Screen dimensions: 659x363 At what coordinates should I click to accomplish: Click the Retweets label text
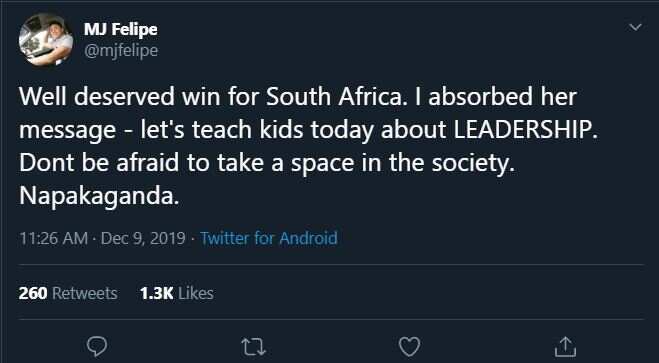[84, 293]
